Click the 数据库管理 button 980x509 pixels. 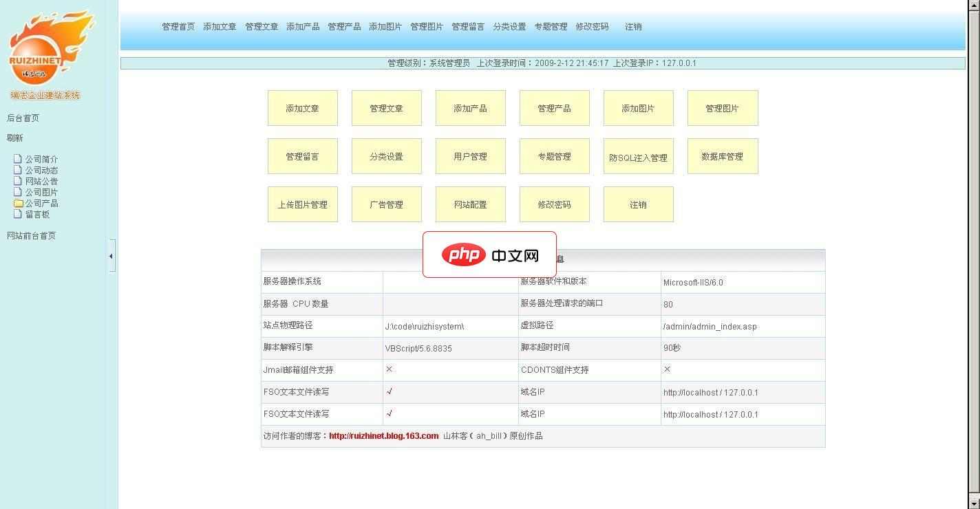(x=722, y=156)
